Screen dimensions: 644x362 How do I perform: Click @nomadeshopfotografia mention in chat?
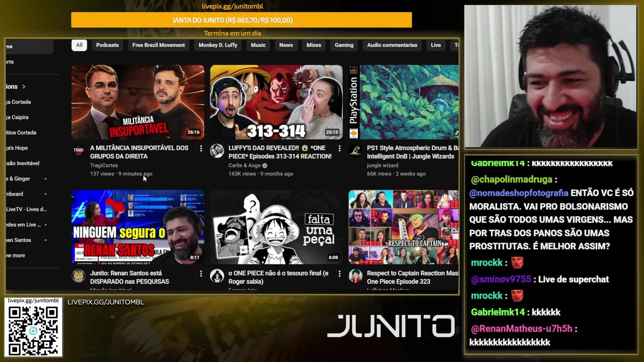pos(519,193)
